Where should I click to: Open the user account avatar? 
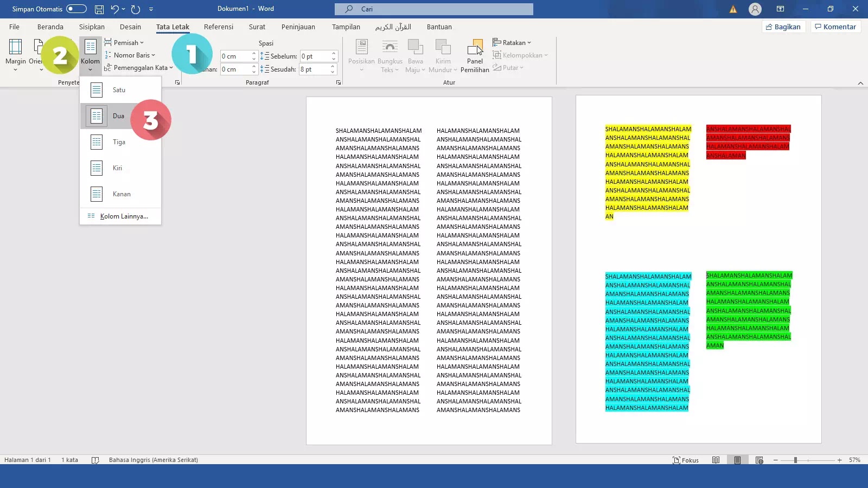(x=755, y=9)
